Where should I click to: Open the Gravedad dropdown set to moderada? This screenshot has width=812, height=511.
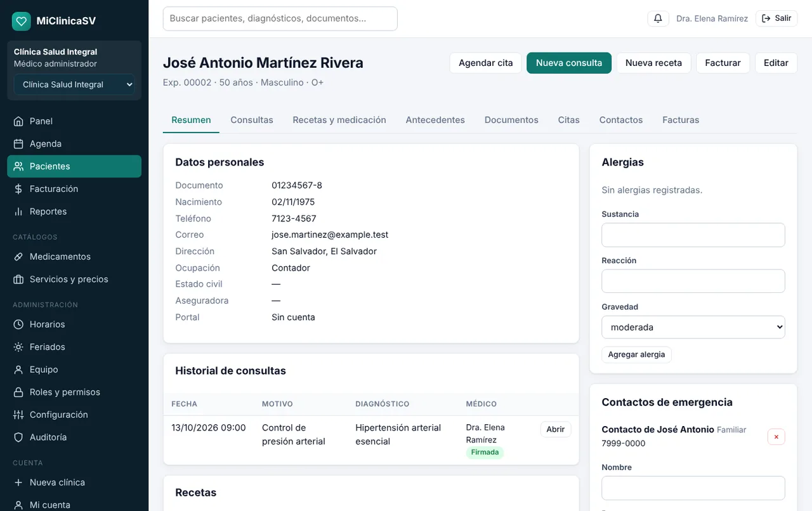click(693, 327)
